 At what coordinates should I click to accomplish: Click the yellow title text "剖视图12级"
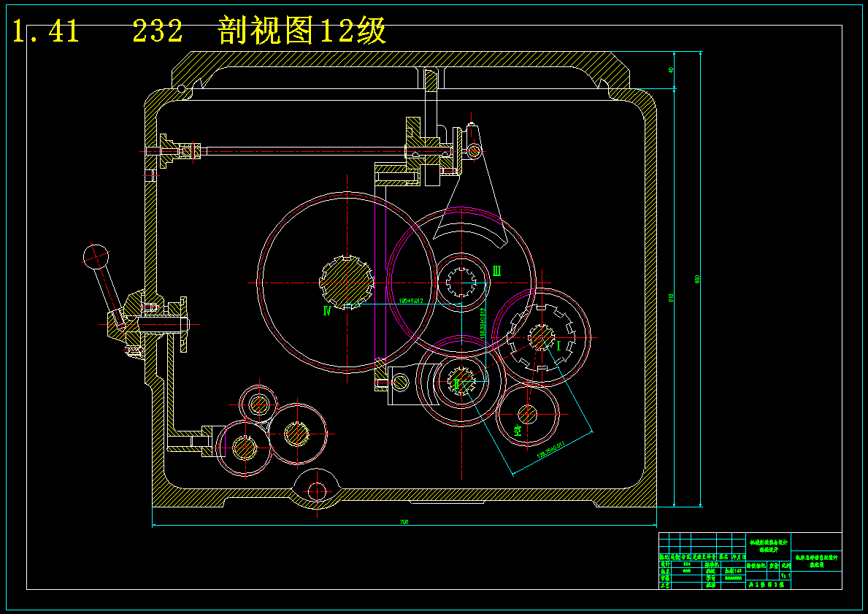pos(302,31)
